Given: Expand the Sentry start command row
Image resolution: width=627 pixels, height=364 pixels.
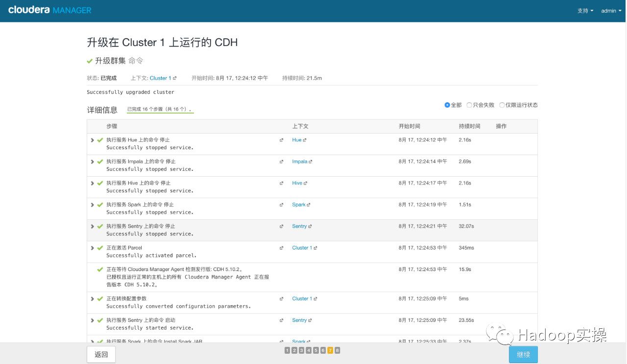Looking at the screenshot, I should pos(92,320).
